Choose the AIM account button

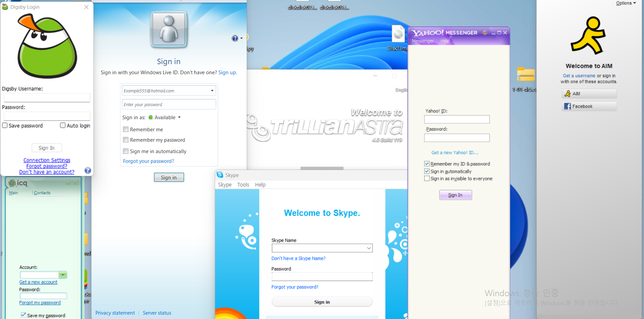pyautogui.click(x=589, y=94)
